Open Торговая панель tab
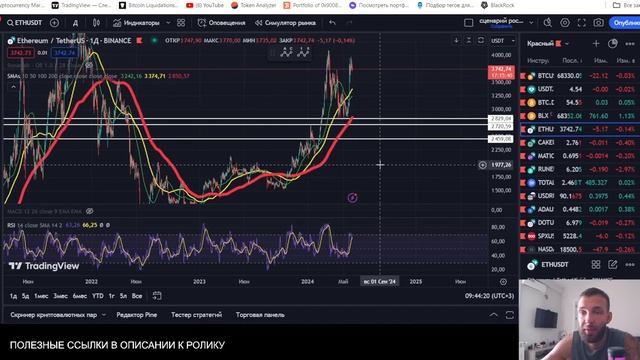 [x=260, y=315]
